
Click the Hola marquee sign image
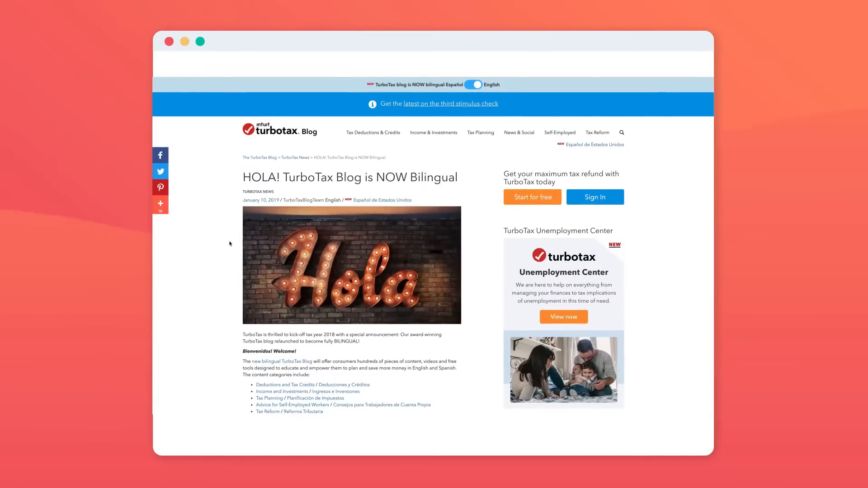coord(352,265)
